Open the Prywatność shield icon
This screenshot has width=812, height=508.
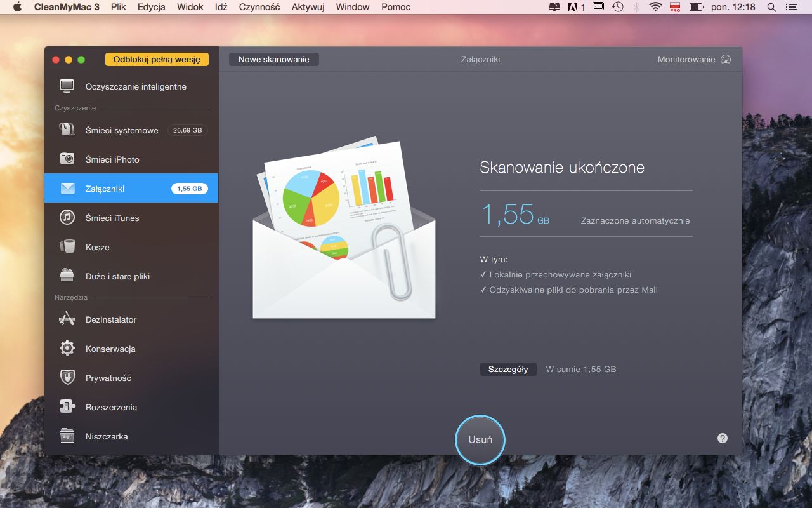(67, 377)
